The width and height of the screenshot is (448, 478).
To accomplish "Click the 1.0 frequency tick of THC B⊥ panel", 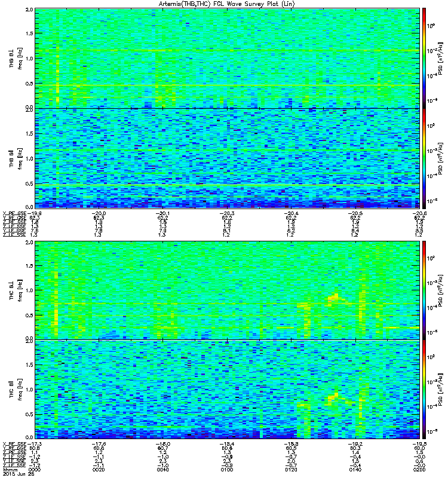I will [29, 290].
